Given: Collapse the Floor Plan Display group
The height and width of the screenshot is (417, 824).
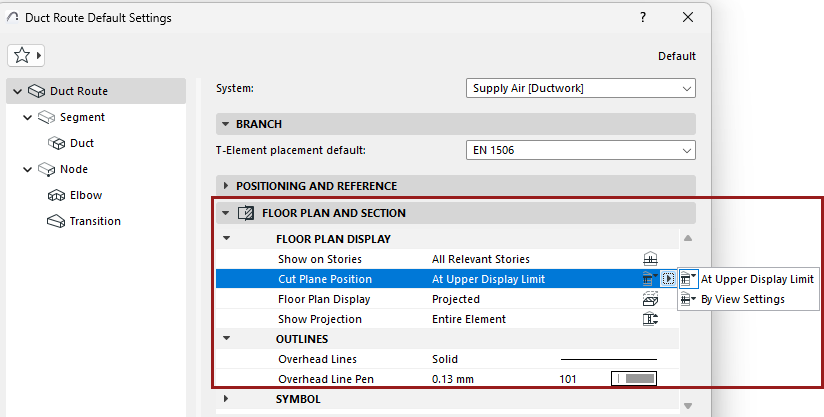Looking at the screenshot, I should [226, 238].
